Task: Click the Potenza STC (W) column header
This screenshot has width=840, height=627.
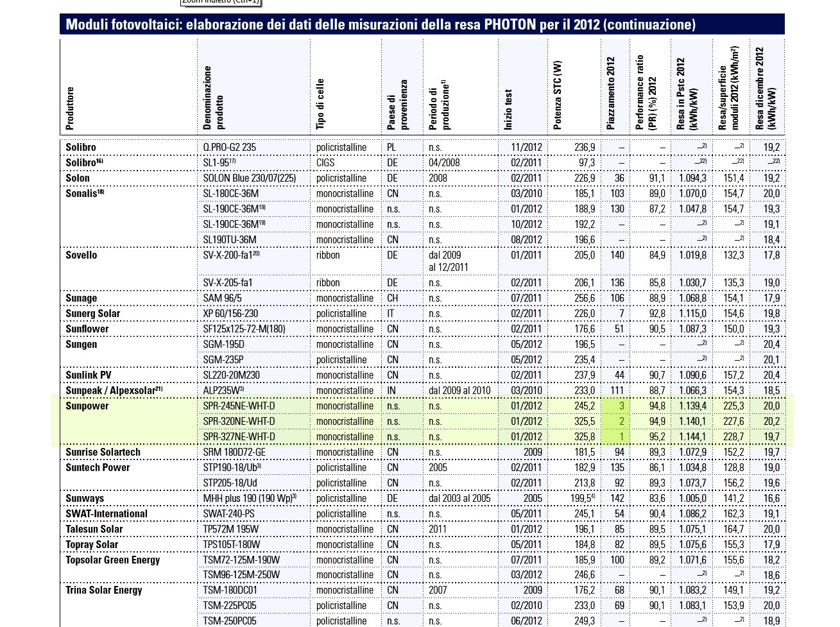Action: (557, 96)
